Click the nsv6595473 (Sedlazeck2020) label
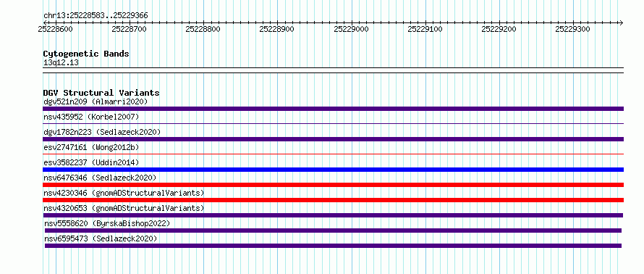This screenshot has height=274, width=644. pos(101,238)
